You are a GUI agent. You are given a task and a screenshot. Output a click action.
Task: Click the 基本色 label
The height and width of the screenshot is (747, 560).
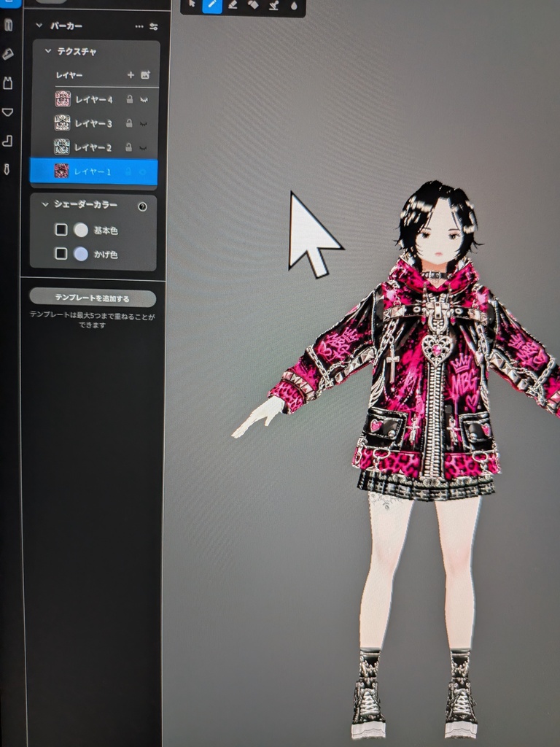(106, 231)
